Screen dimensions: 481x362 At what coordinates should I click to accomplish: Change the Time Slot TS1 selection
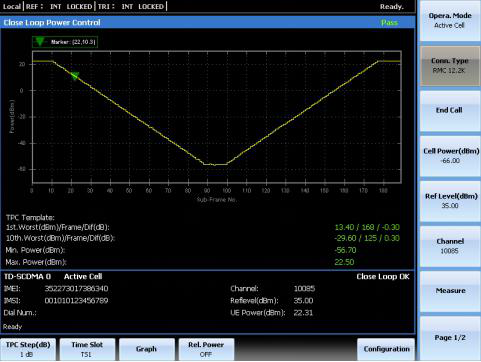tap(87, 349)
